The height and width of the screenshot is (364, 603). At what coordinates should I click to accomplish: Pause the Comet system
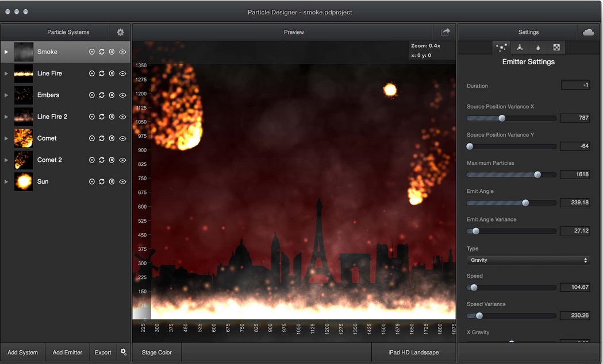pyautogui.click(x=112, y=138)
